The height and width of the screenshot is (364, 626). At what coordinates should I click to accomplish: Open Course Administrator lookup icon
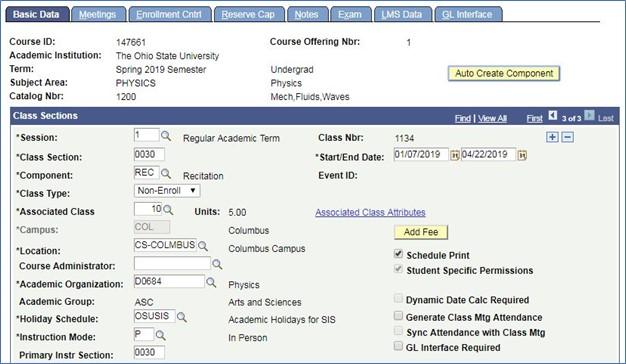pos(217,264)
